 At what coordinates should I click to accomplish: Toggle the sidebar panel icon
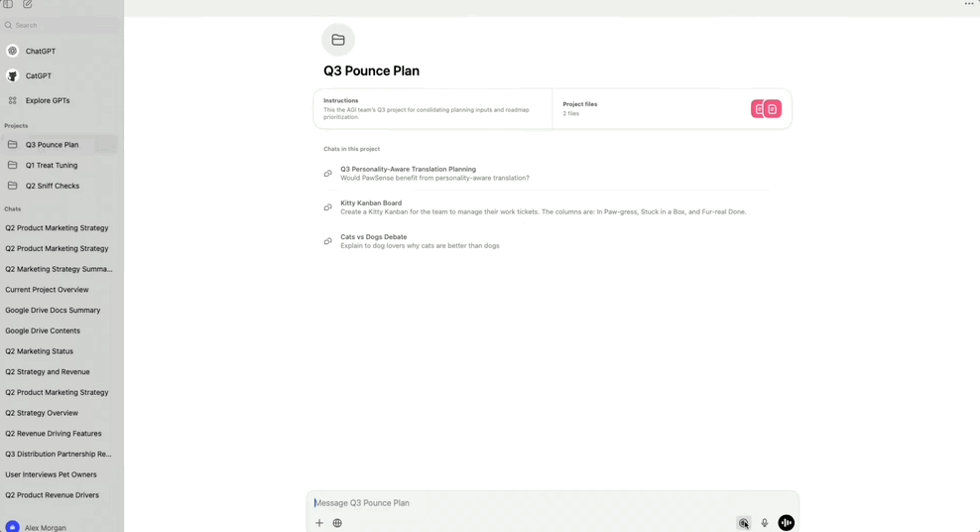click(x=8, y=4)
